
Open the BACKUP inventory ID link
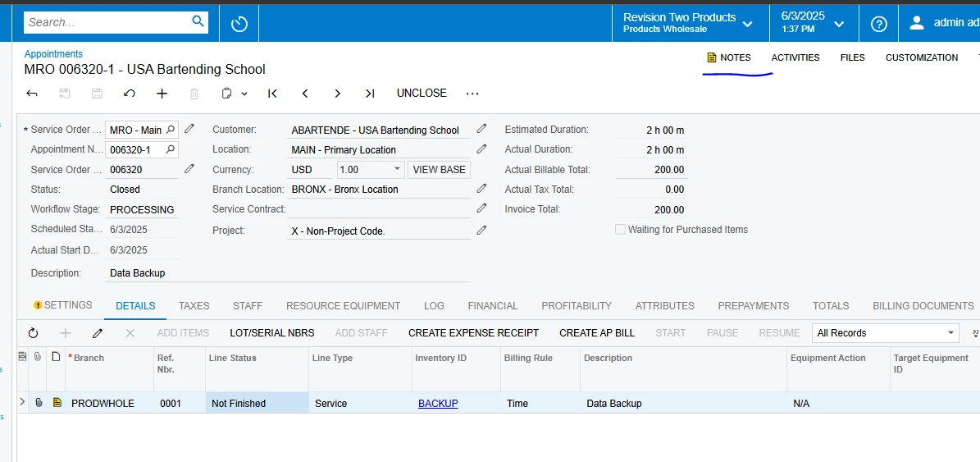tap(438, 403)
